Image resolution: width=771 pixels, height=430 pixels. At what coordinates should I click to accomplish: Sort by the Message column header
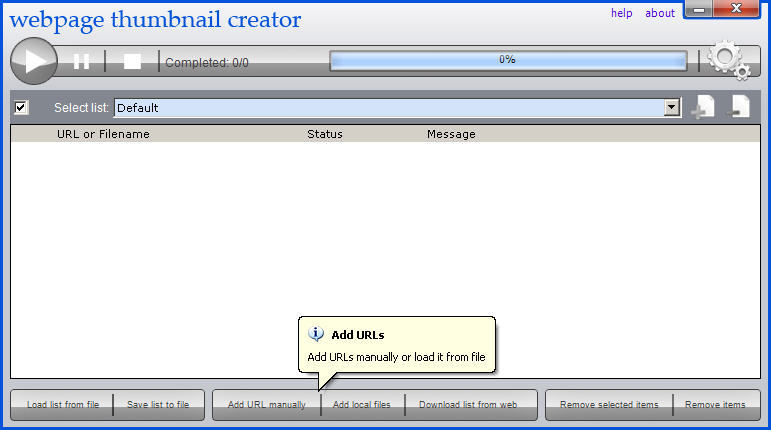click(451, 134)
